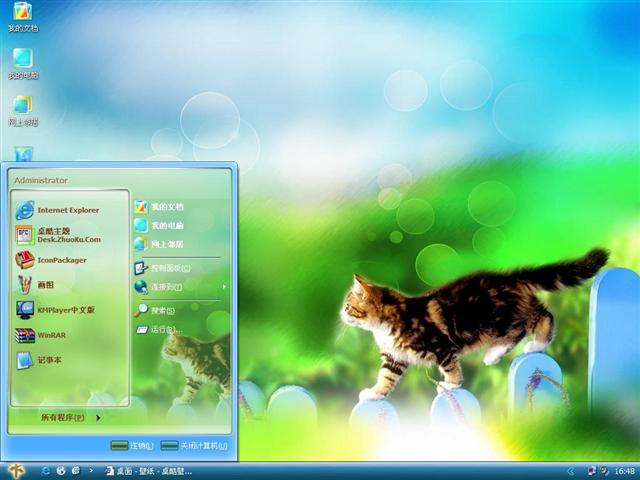640x480 pixels.
Task: Open 搜索(S) search from Start menu
Action: (155, 311)
